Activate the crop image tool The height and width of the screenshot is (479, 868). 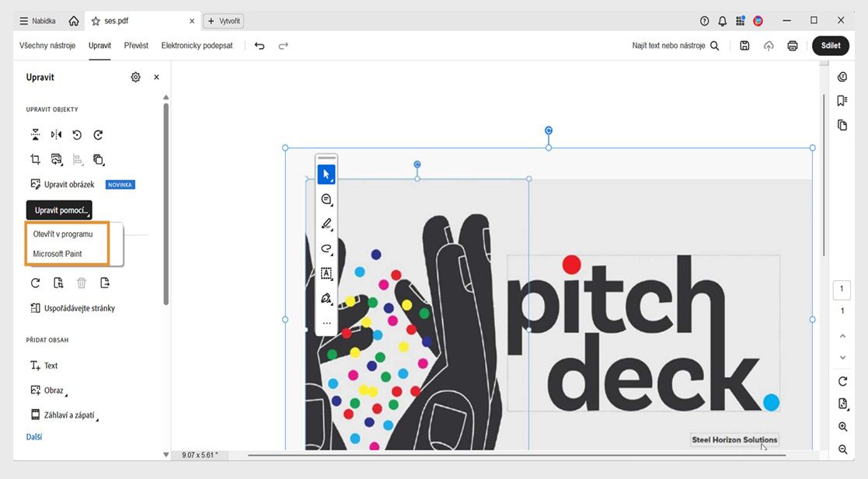coord(35,159)
